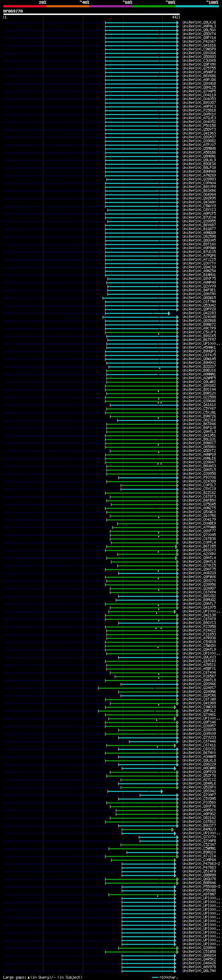The image size is (222, 980).
Task: Select the UniRef100_C3U0K8 label
Action: click(199, 60)
